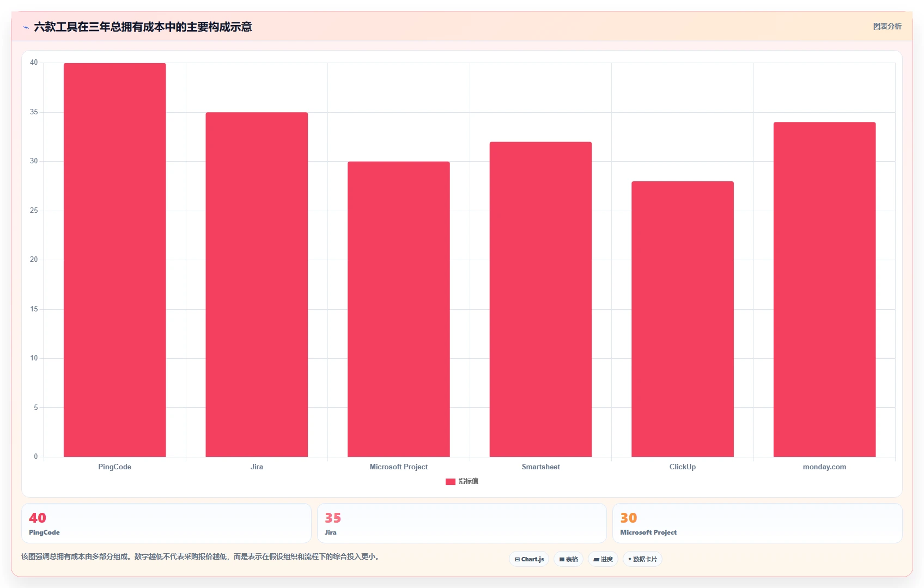The width and height of the screenshot is (924, 588).
Task: Open the PingCode 40 data card
Action: 166,523
